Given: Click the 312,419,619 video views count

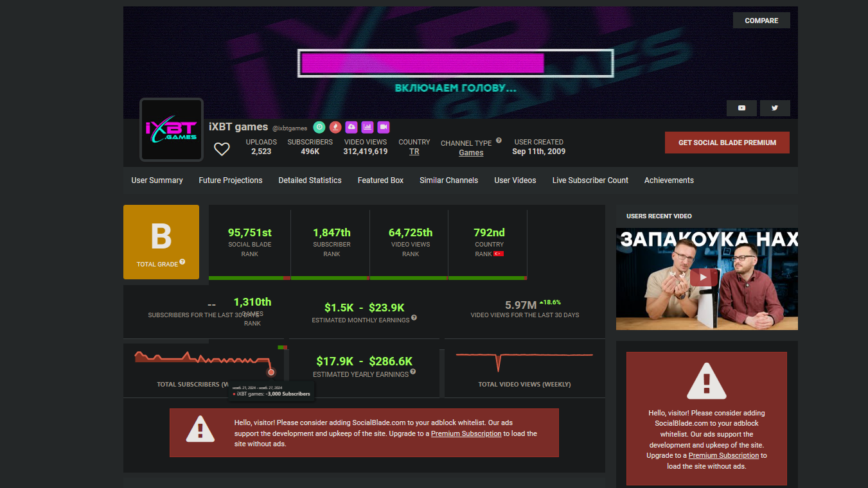Looking at the screenshot, I should pyautogui.click(x=366, y=152).
